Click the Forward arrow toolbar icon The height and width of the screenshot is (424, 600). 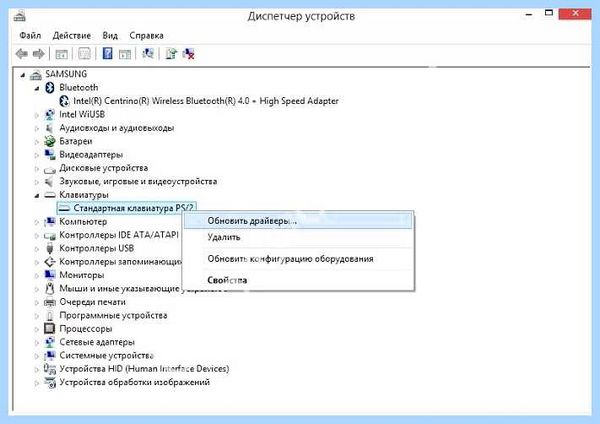click(39, 54)
